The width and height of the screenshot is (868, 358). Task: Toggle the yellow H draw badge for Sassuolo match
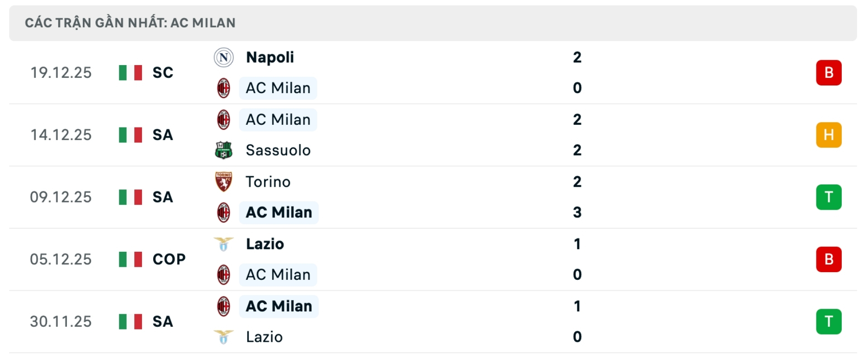[x=829, y=135]
